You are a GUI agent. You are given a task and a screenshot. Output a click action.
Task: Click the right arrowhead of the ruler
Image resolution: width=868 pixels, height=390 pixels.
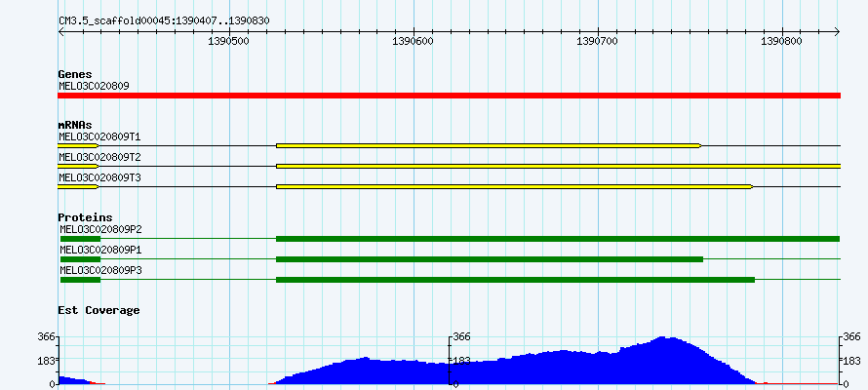tap(838, 32)
